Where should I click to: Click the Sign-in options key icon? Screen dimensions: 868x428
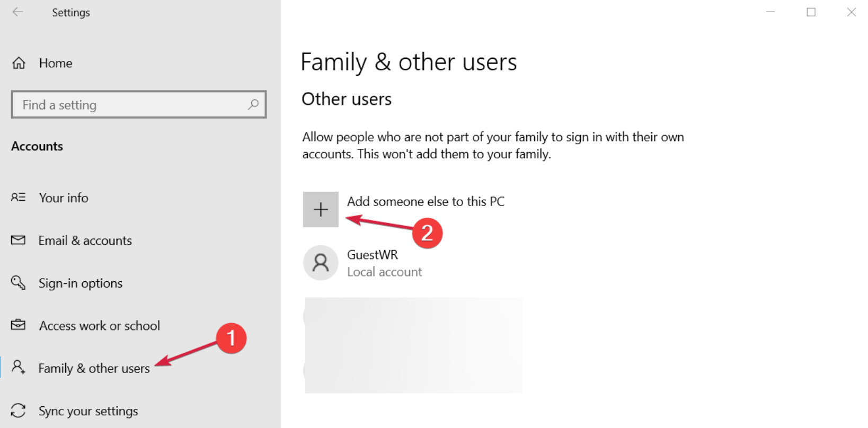click(x=19, y=282)
